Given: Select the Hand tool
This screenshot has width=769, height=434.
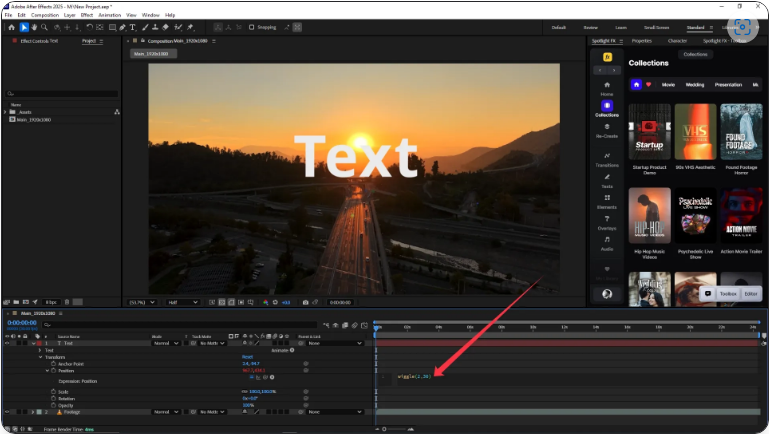Looking at the screenshot, I should [34, 27].
